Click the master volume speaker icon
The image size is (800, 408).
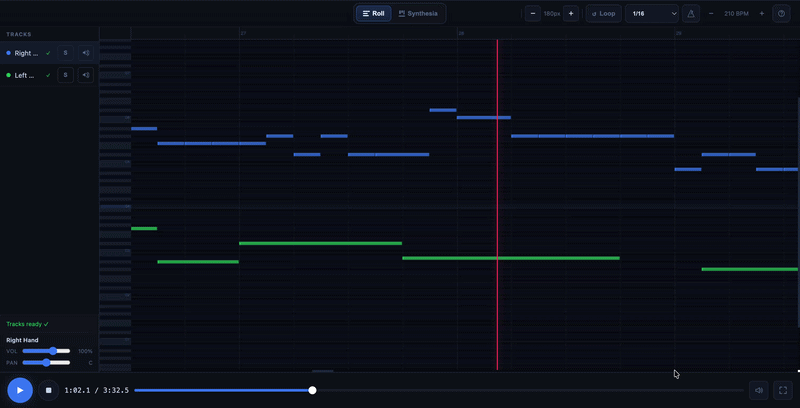point(759,390)
